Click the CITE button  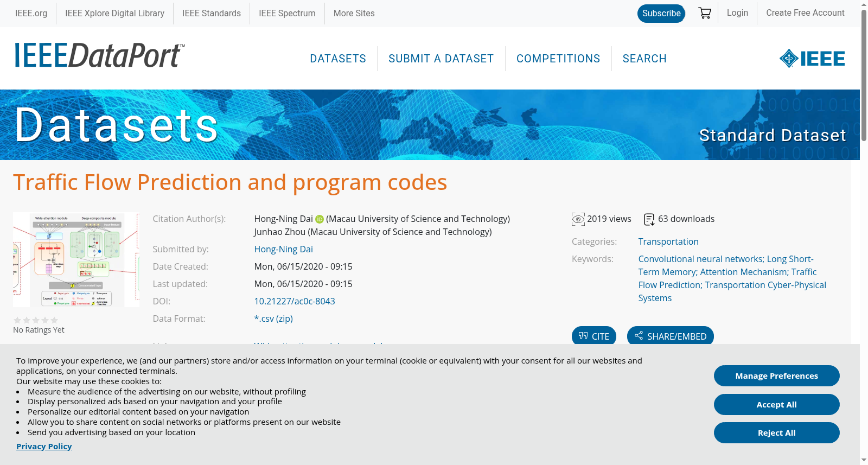[x=594, y=336]
